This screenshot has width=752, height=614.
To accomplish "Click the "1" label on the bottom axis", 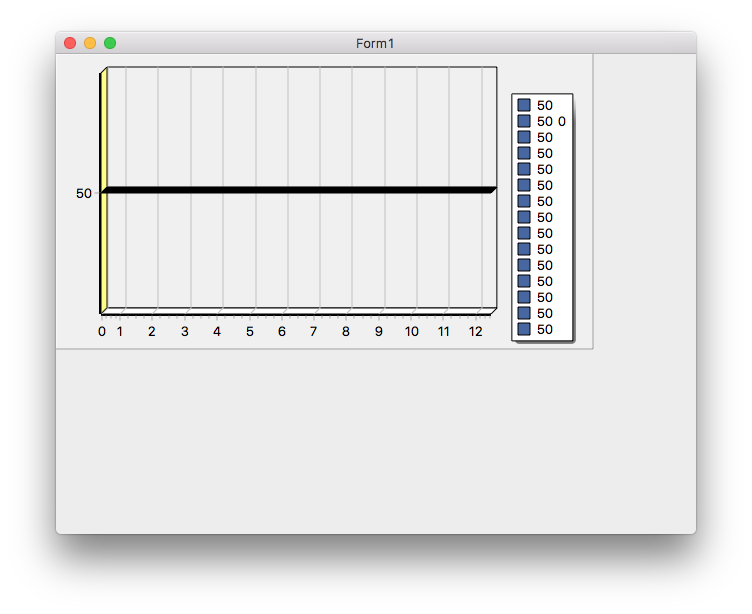I will tap(120, 331).
